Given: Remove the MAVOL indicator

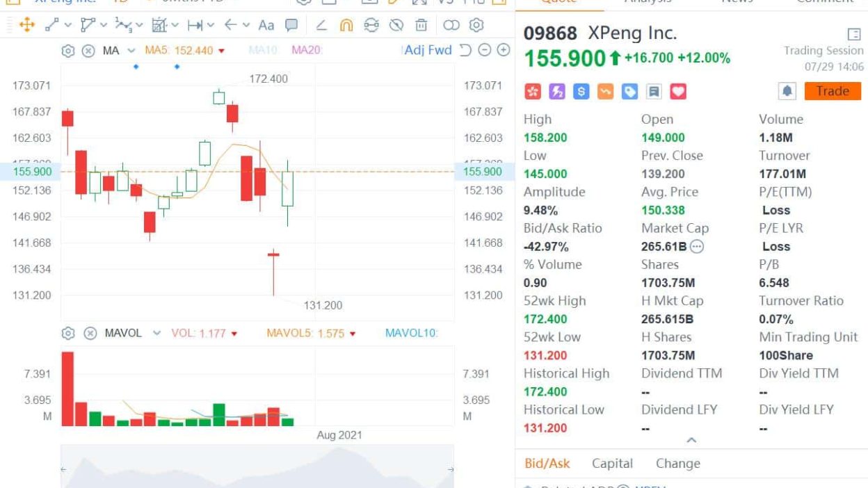Looking at the screenshot, I should coord(90,333).
